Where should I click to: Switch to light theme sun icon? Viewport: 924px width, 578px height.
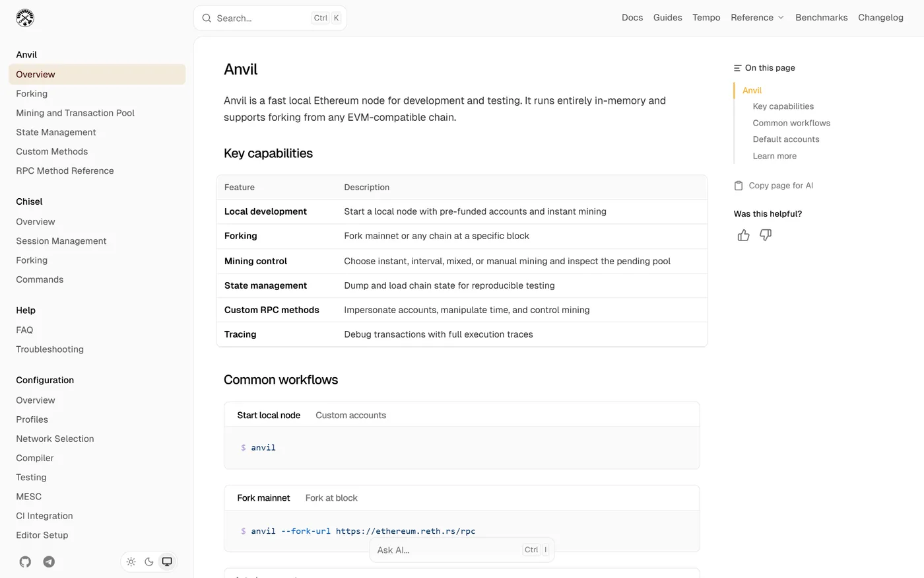point(131,561)
